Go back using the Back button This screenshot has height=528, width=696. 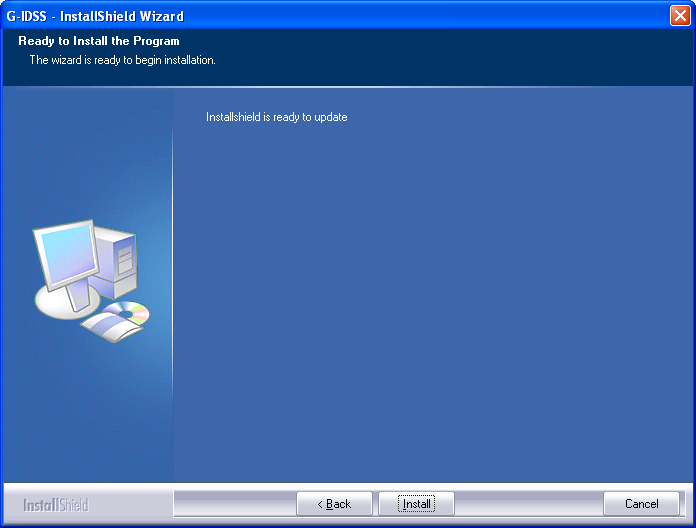click(334, 504)
